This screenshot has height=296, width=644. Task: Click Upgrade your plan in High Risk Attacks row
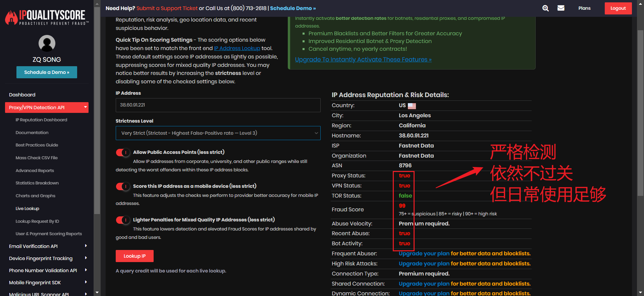pos(424,264)
